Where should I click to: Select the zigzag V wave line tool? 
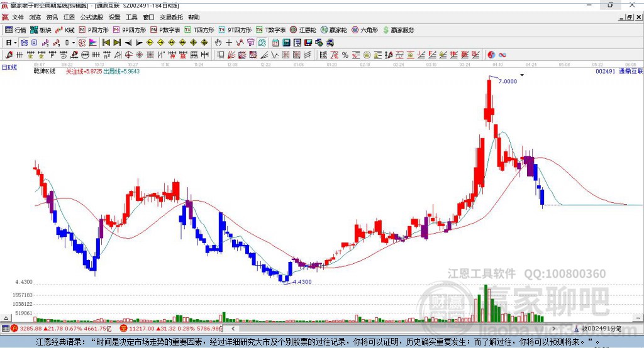(x=275, y=55)
